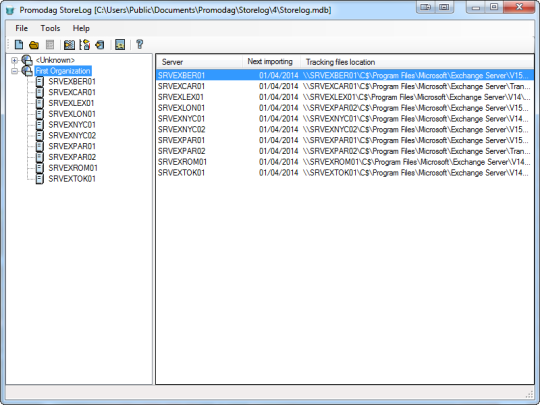The width and height of the screenshot is (540, 405).
Task: Select SRVEXPAR01 in the tree
Action: 72,146
